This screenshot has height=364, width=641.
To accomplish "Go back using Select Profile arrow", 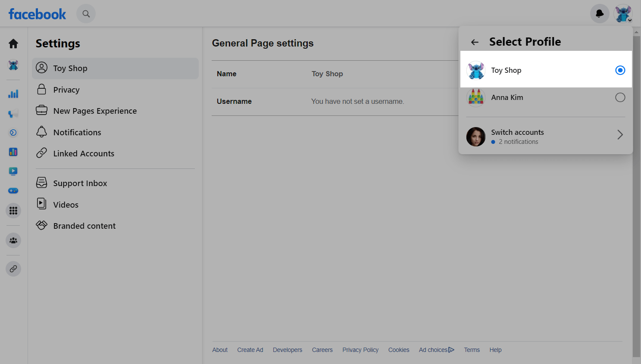I will [475, 42].
